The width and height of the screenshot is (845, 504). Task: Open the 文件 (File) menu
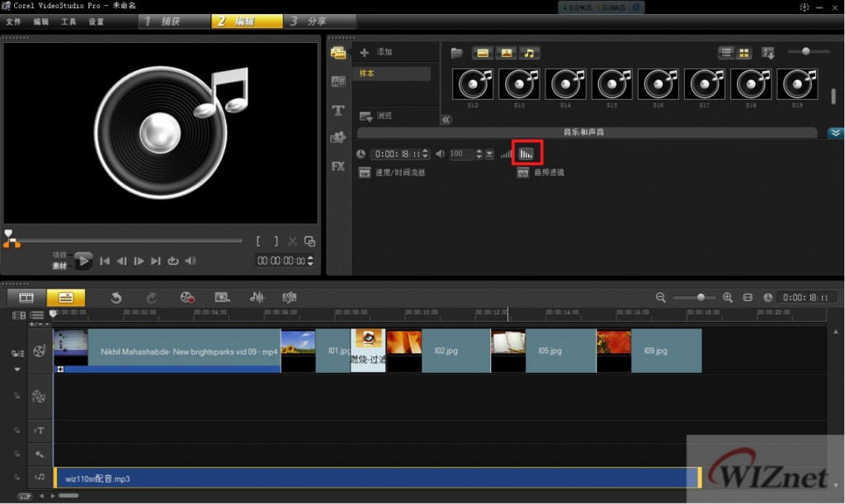coord(13,21)
